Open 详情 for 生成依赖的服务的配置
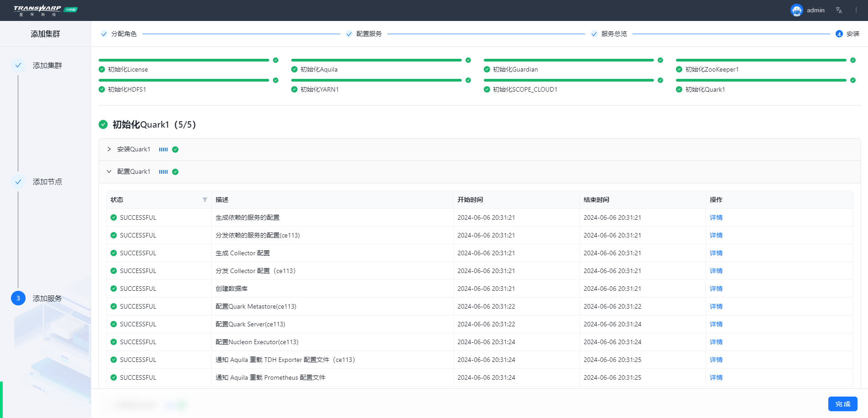The width and height of the screenshot is (868, 418). (x=716, y=217)
